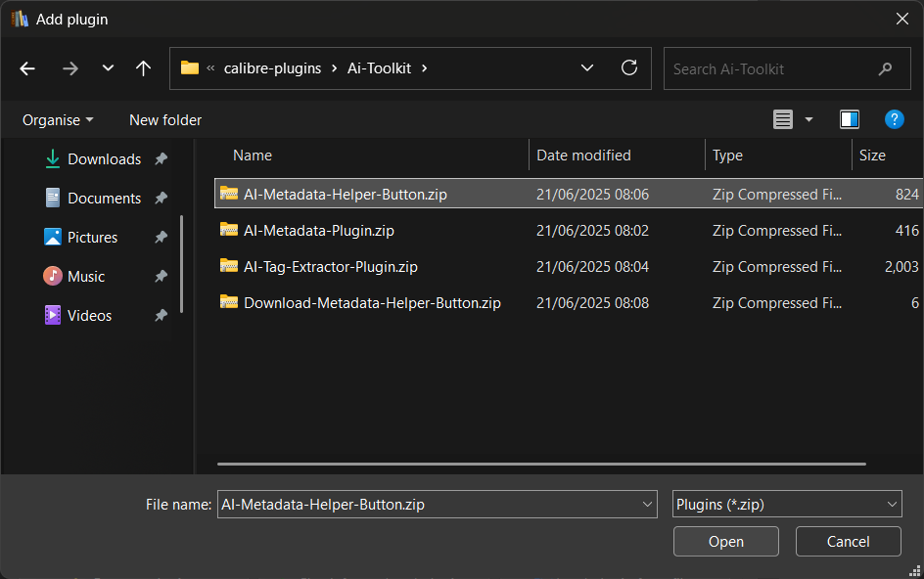924x579 pixels.
Task: Open the Plugins (*.zip) file type dropdown
Action: click(787, 505)
